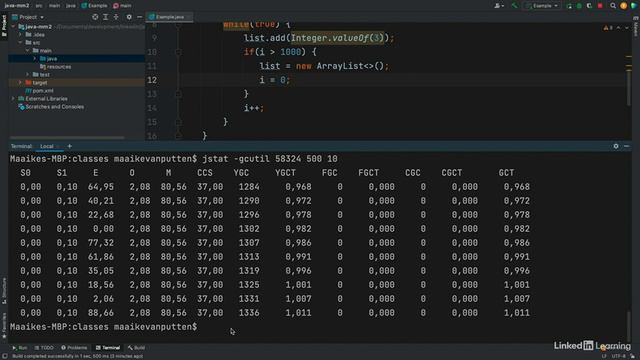Open Search Everywhere magnifier icon
This screenshot has width=640, height=360.
(613, 6)
